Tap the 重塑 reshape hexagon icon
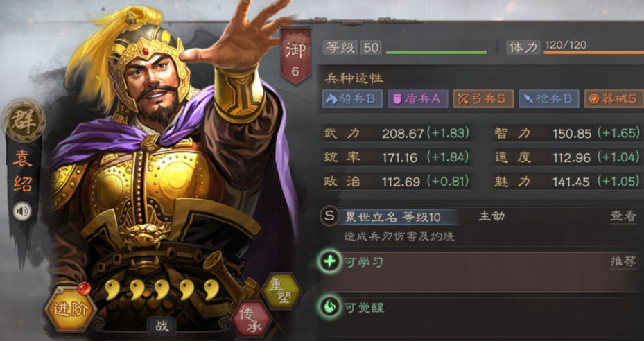The width and height of the screenshot is (644, 341). pyautogui.click(x=281, y=291)
